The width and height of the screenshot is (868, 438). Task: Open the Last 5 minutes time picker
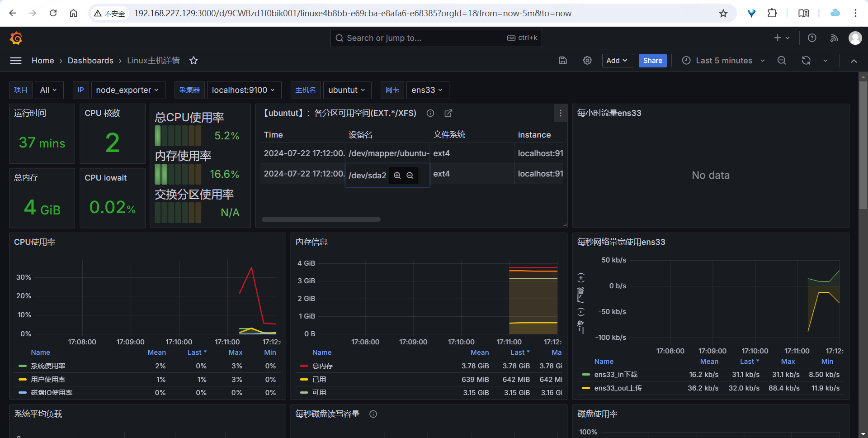[723, 61]
